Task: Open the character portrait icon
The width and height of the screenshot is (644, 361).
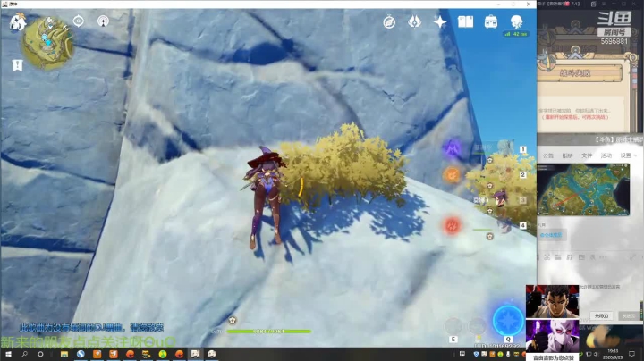Action: [x=516, y=21]
